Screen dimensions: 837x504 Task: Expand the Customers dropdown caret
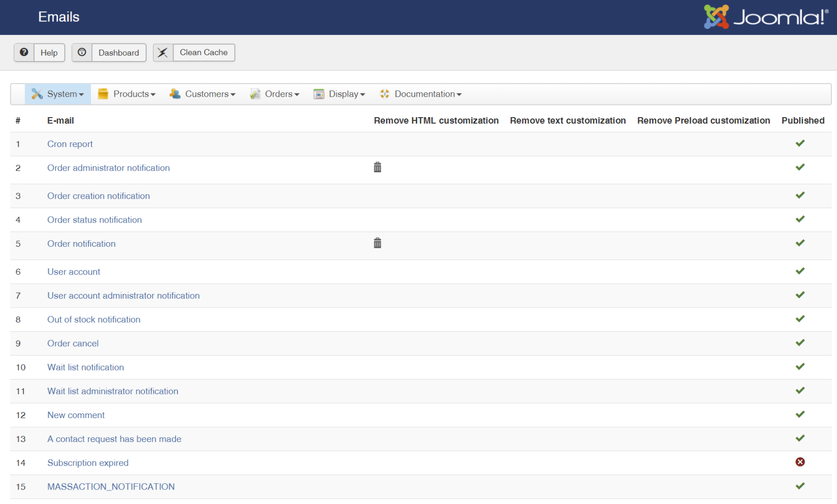click(232, 95)
